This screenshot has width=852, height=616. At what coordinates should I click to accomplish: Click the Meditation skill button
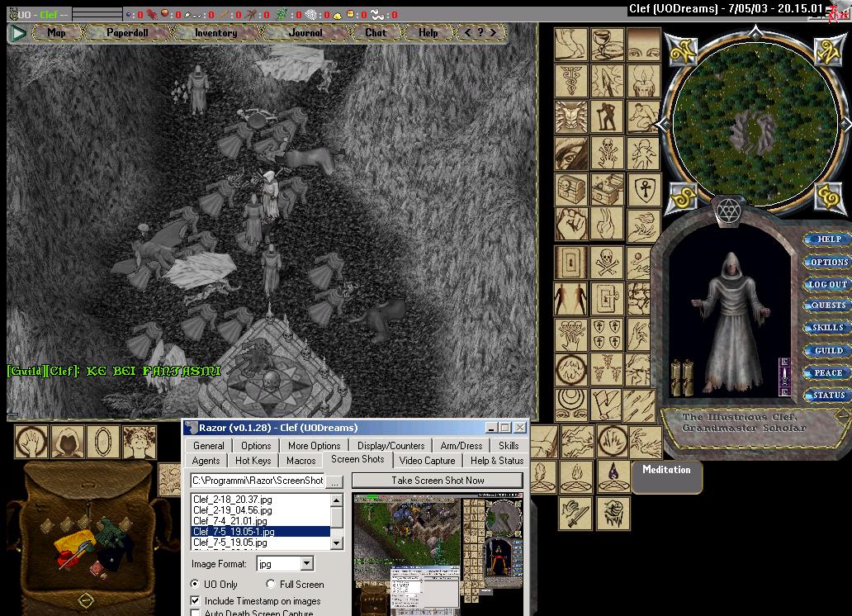667,476
